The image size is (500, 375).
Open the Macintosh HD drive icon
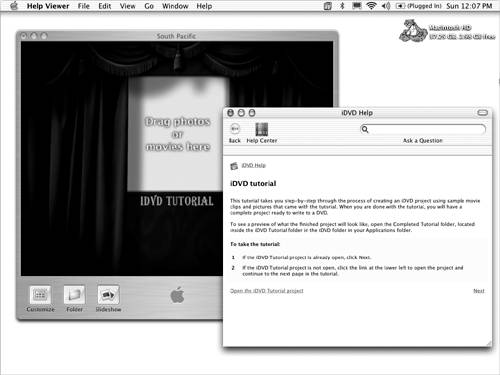(413, 31)
